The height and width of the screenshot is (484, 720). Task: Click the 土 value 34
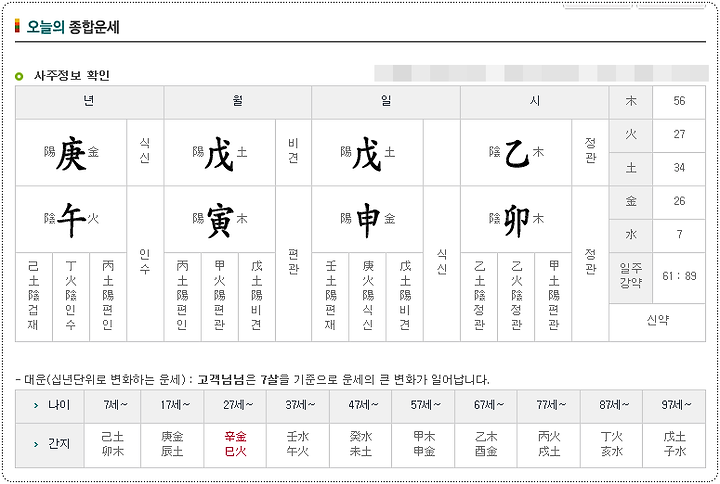(679, 168)
